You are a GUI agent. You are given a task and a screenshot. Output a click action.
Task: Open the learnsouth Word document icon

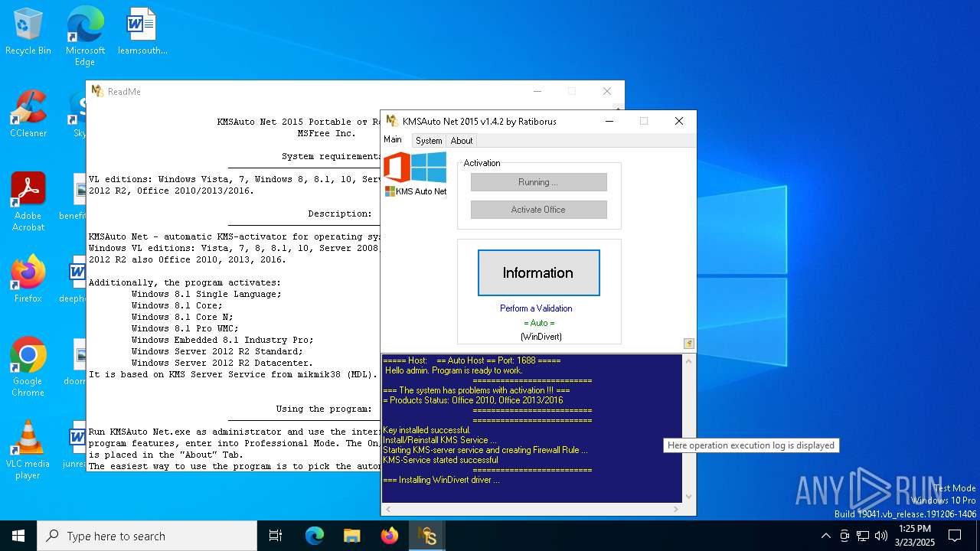(142, 32)
